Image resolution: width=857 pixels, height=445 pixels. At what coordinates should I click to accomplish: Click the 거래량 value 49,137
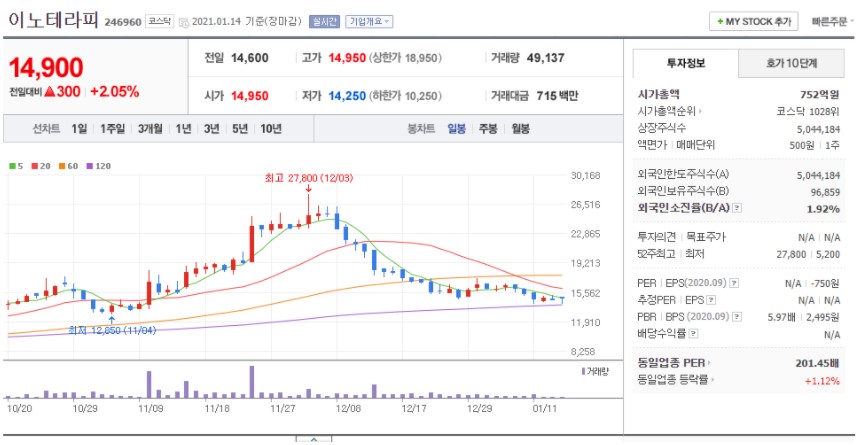(x=545, y=58)
